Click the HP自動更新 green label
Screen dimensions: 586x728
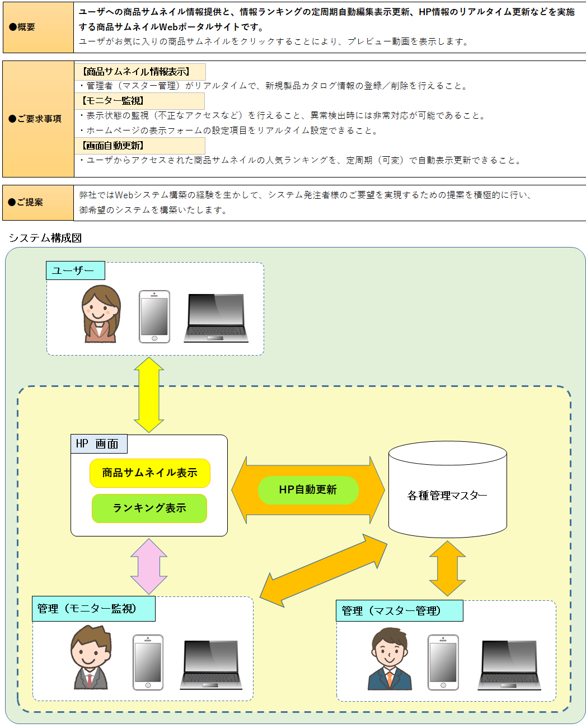[308, 490]
